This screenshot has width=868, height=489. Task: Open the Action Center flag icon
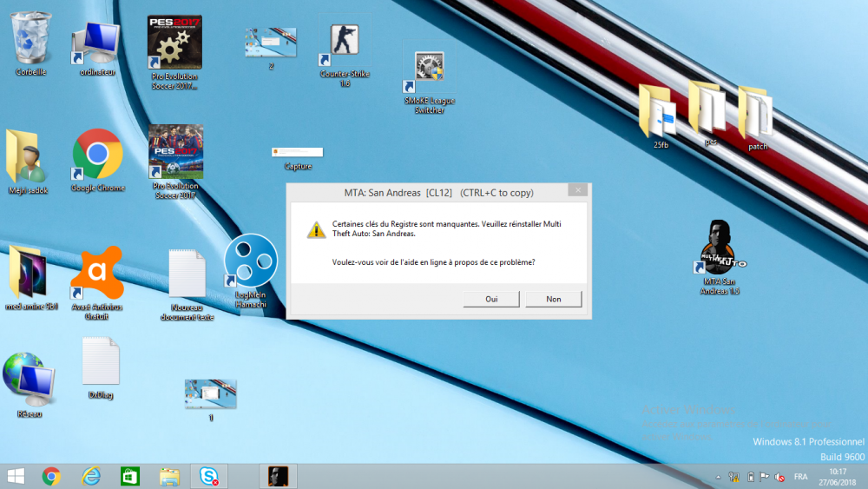point(764,477)
